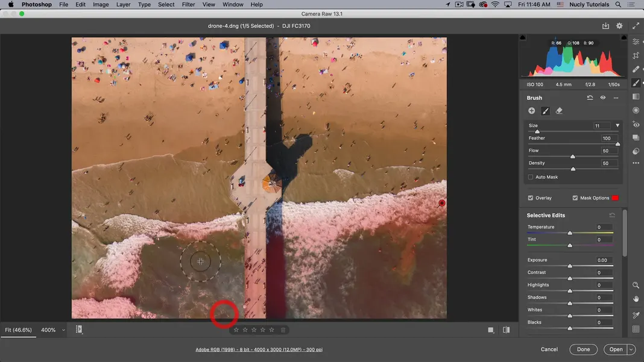644x362 pixels.
Task: Reset the Brush adjustments with undo arrow
Action: (x=590, y=98)
